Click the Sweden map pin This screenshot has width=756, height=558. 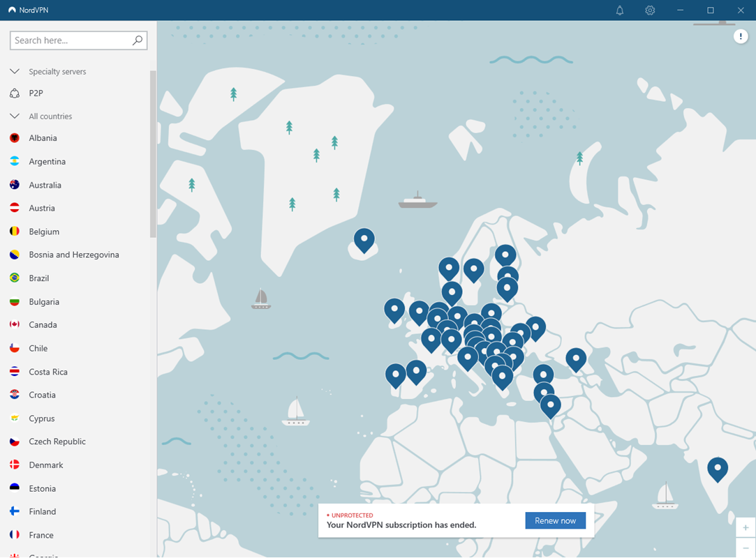click(473, 269)
